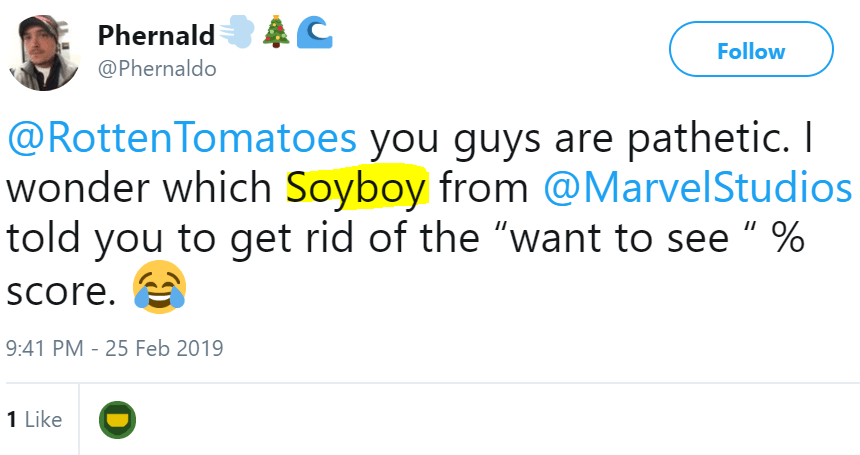This screenshot has width=860, height=455.
Task: Click the yellow highlighted word Soyboy
Action: click(357, 189)
